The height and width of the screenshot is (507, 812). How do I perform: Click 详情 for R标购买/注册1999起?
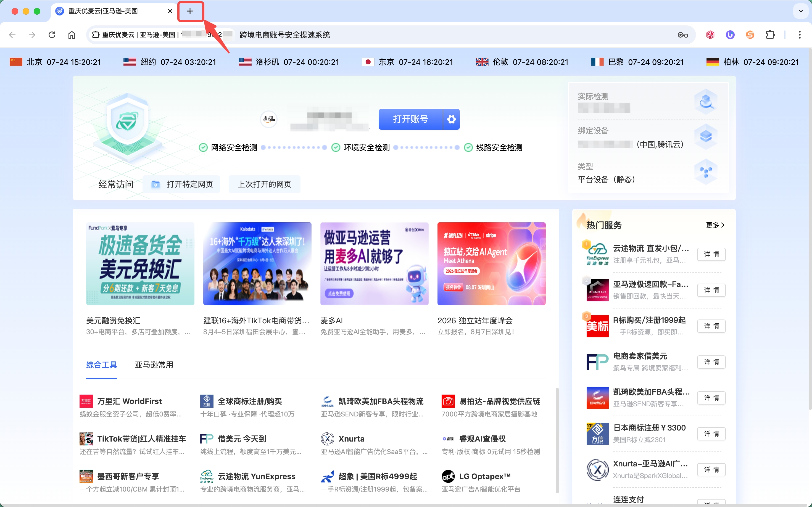pos(711,326)
